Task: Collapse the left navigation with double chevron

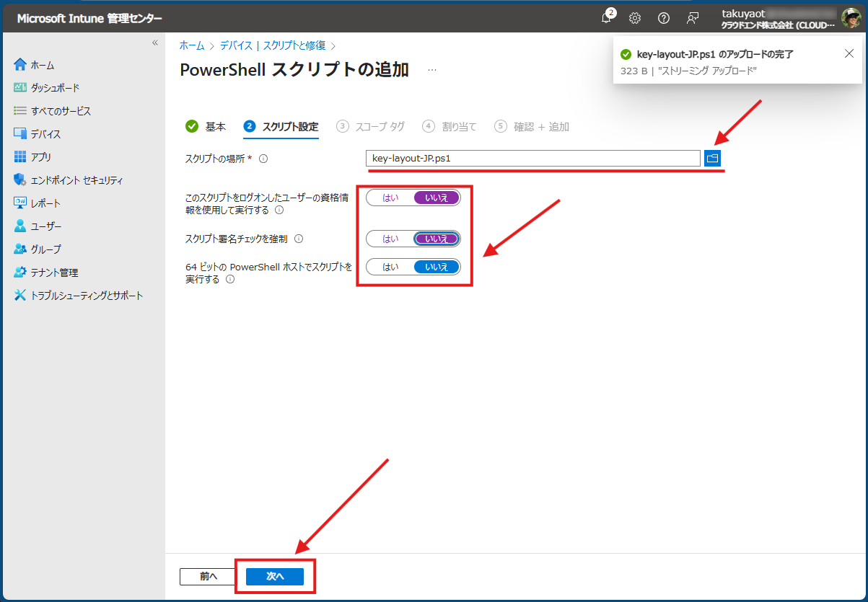Action: click(x=154, y=43)
